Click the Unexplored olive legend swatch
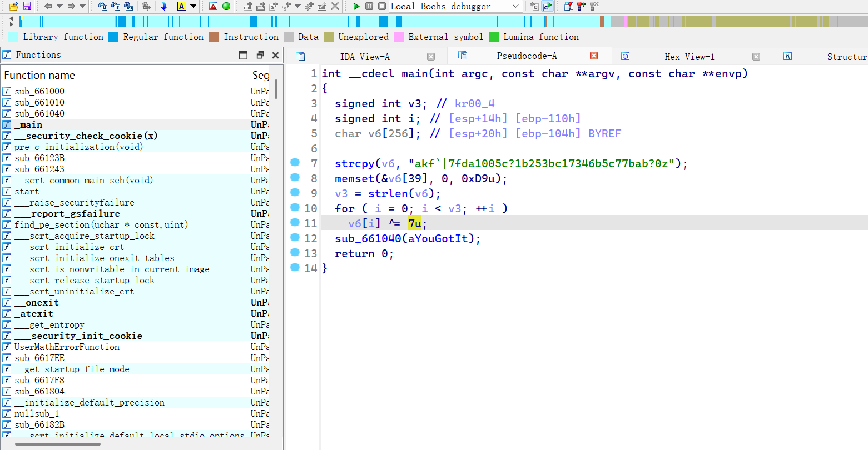868x450 pixels. click(x=329, y=37)
